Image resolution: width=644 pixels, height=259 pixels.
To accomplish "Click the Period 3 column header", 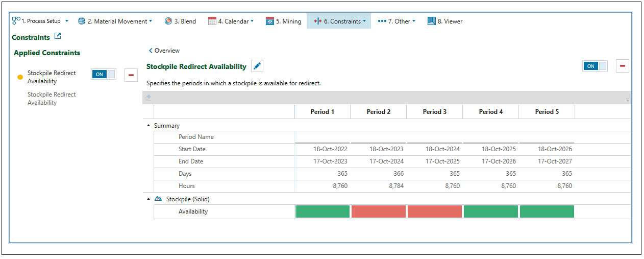I will click(x=435, y=112).
